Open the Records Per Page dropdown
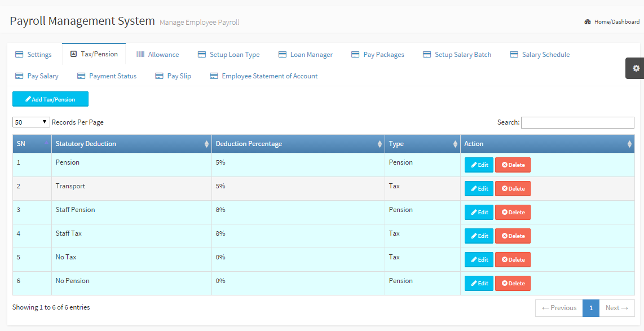The image size is (644, 331). coord(31,122)
